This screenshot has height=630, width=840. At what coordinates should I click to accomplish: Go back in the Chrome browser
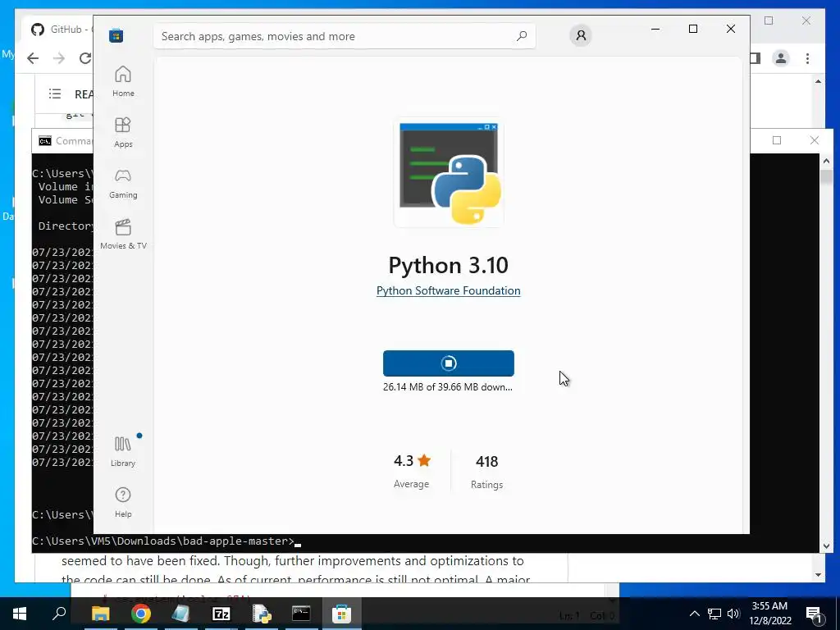pos(33,58)
